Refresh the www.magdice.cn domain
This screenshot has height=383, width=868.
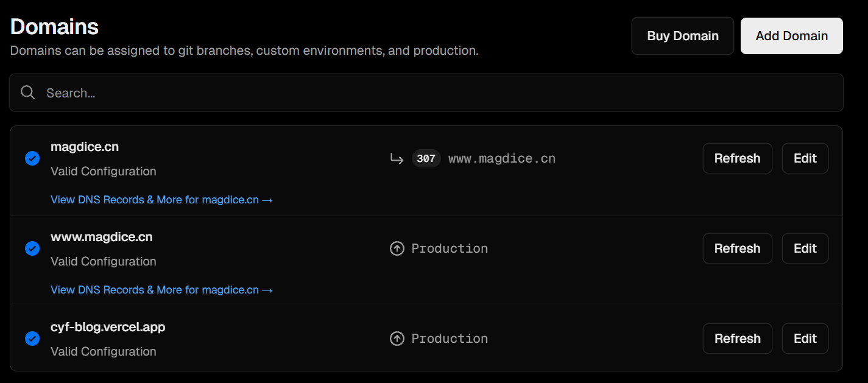point(737,248)
